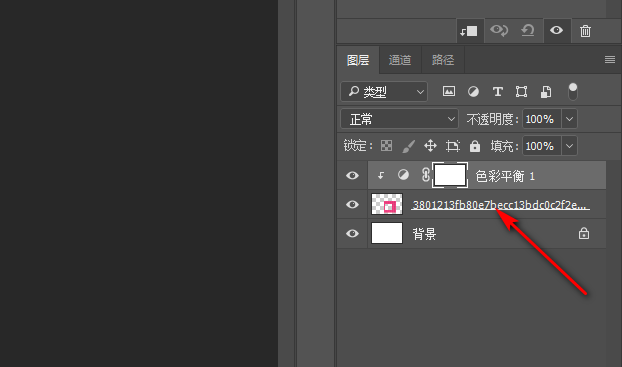622x367 pixels.
Task: Click the 背景 layer lock icon
Action: click(x=584, y=233)
